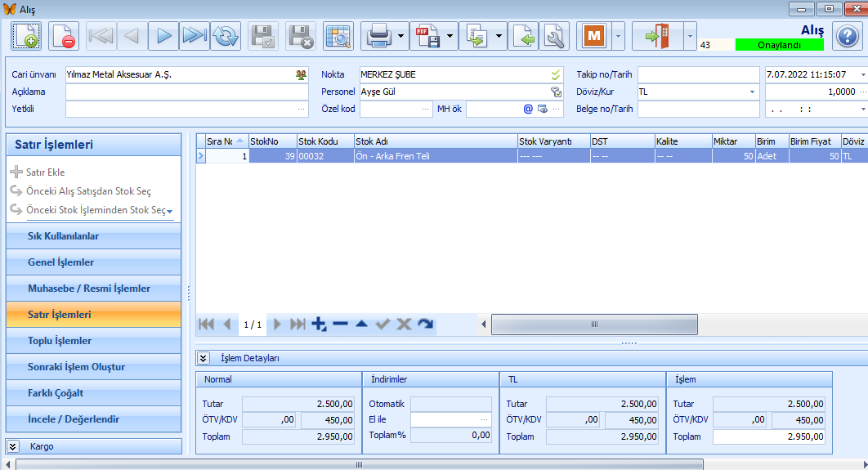This screenshot has width=868, height=470.
Task: Add a grid row with the blue plus icon
Action: click(319, 324)
